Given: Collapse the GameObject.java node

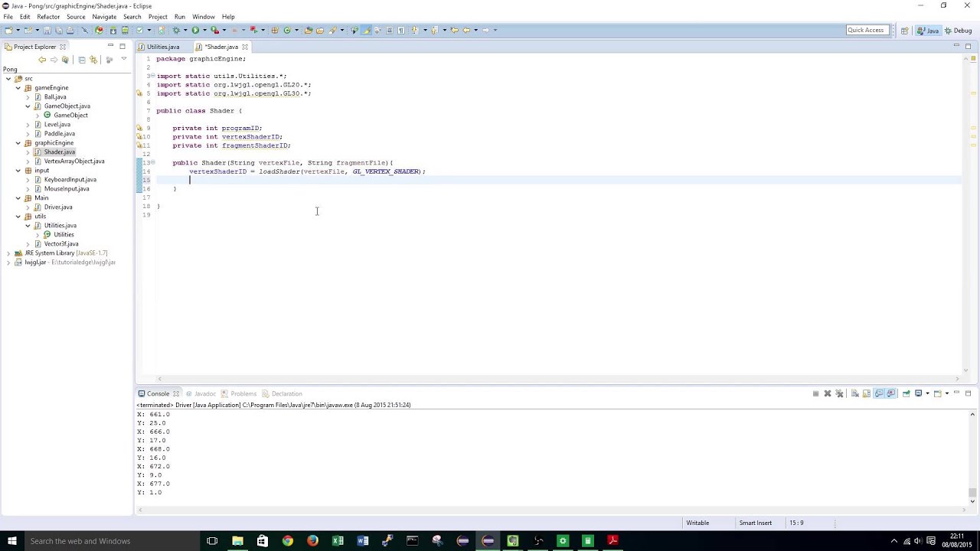Looking at the screenshot, I should tap(28, 106).
